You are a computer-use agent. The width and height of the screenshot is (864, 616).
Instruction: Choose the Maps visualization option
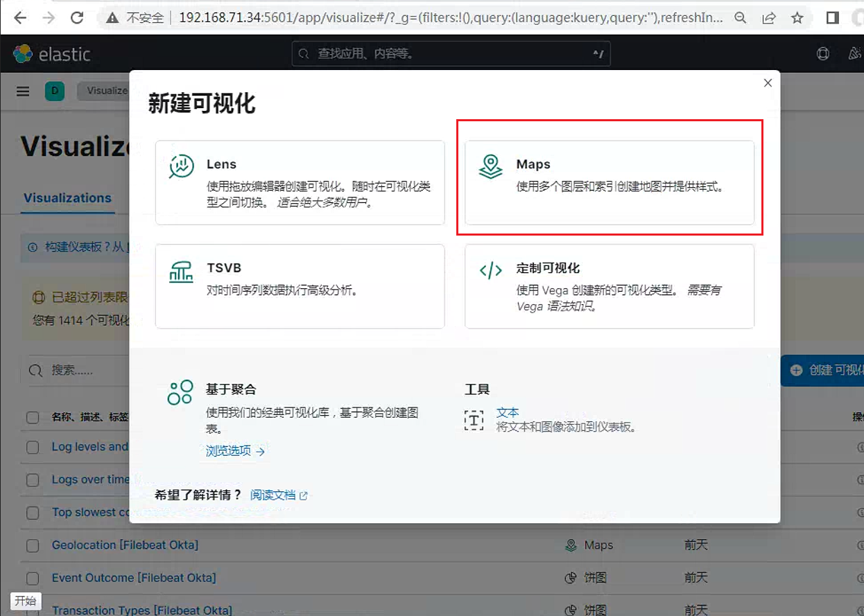pos(609,183)
